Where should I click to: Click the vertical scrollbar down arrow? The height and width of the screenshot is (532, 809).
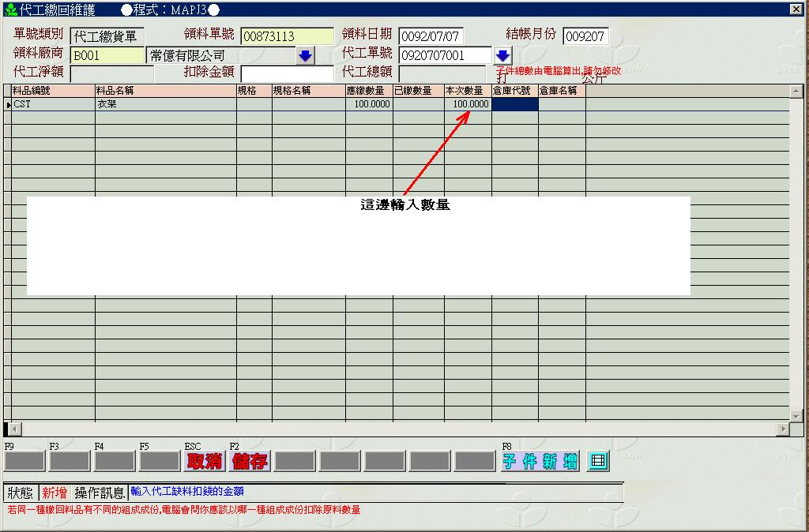pos(796,415)
